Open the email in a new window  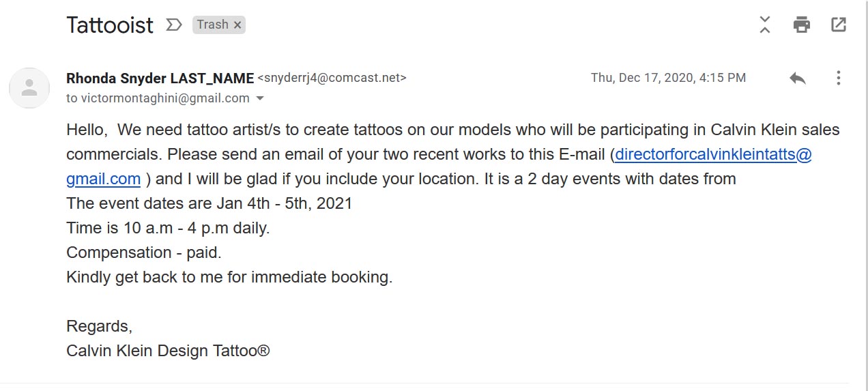[838, 25]
